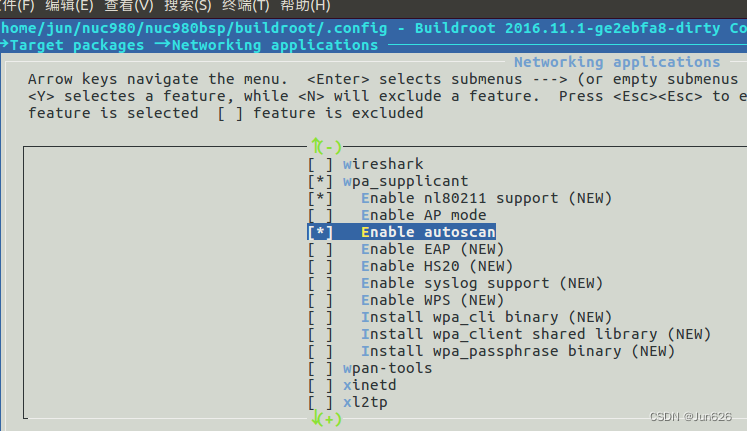This screenshot has height=431, width=747.
Task: Select the highlighted Enable autoscan label
Action: pyautogui.click(x=428, y=232)
